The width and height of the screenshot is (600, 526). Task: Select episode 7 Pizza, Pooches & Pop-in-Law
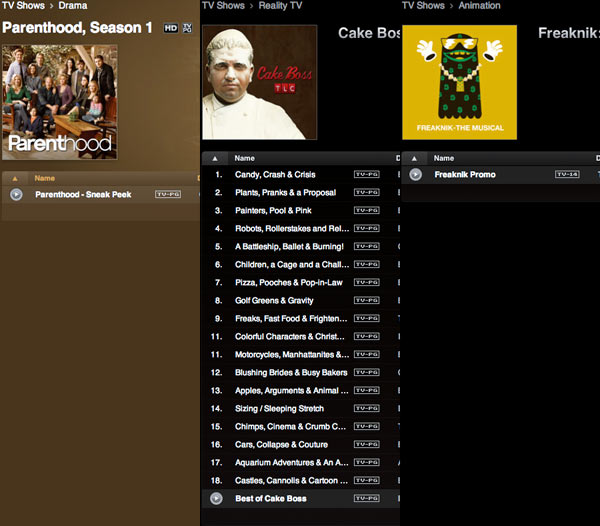tap(288, 282)
